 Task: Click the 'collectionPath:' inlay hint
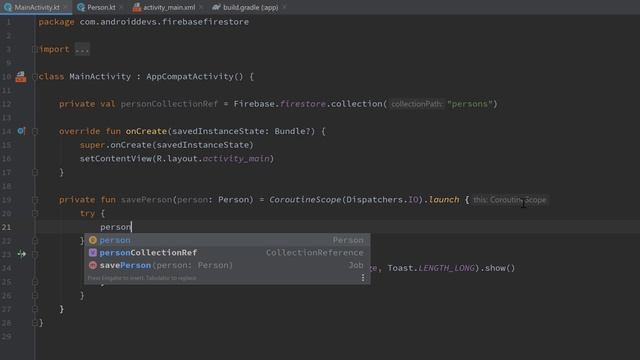[x=416, y=104]
